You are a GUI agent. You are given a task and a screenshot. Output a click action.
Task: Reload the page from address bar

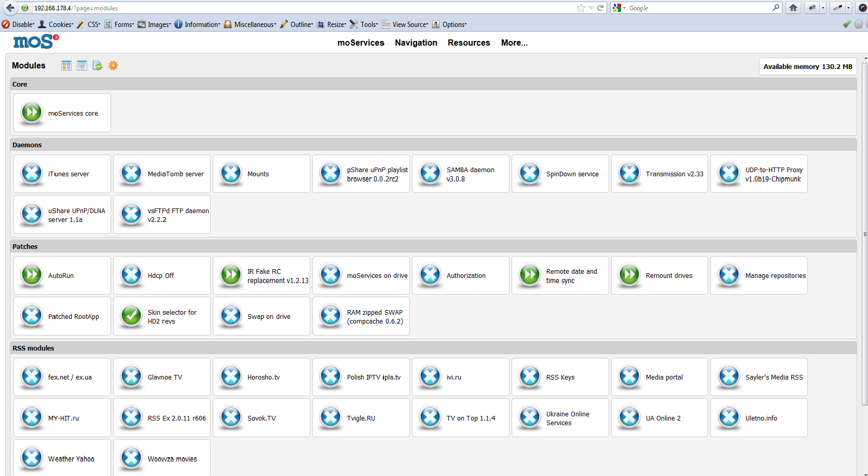pyautogui.click(x=600, y=8)
